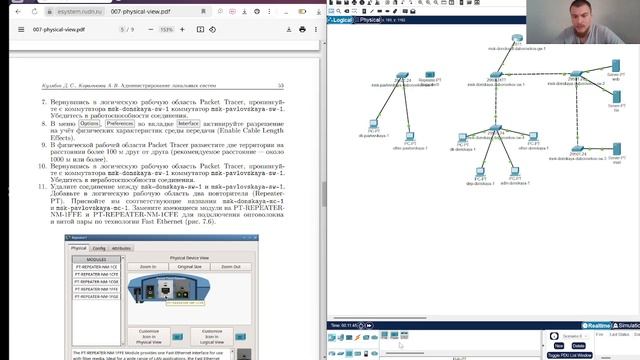Screen dimensions: 640x360
Task: Select the router at top of topology
Action: point(517,38)
